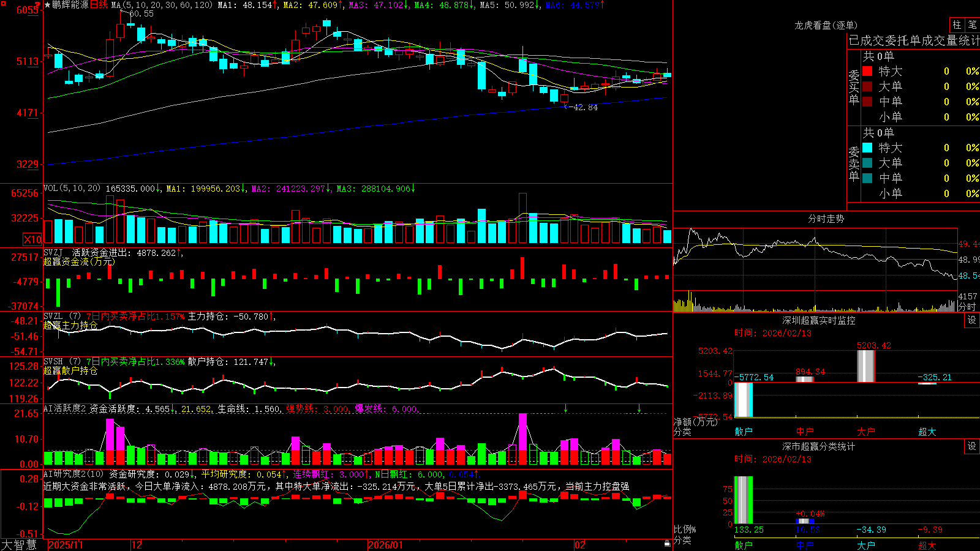Click the 龙虎看盘(逐单) panel title

[x=826, y=25]
